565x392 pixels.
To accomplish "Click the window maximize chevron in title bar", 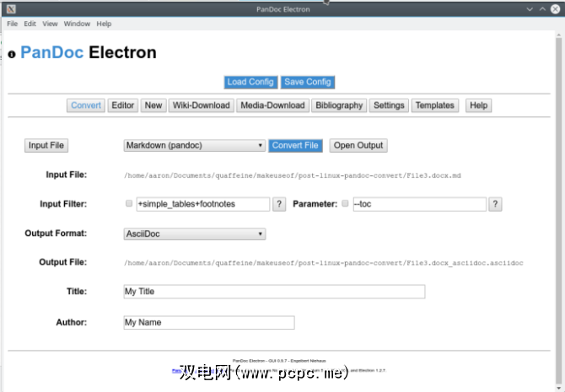I will [542, 9].
